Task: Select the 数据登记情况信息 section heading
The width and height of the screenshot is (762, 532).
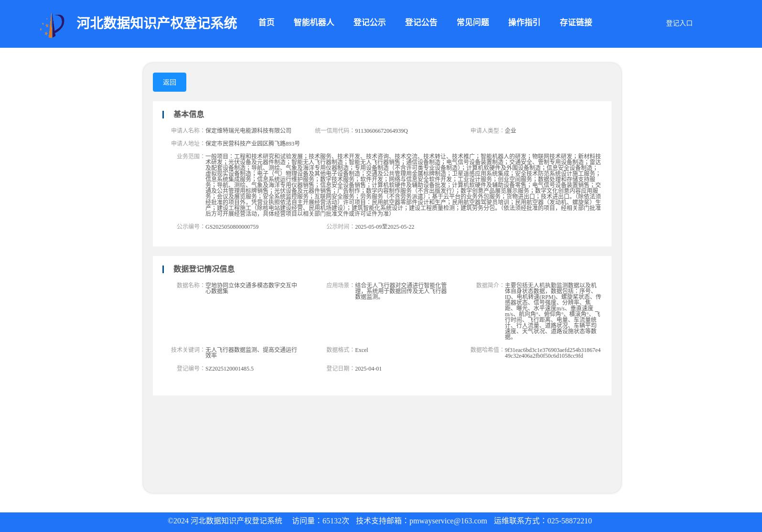Action: 204,269
